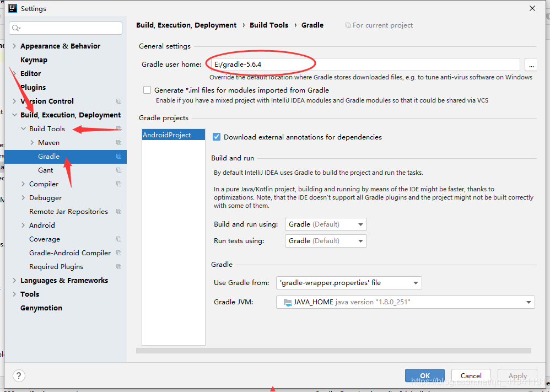Open the Use Gradle from dropdown
This screenshot has height=392, width=550.
click(x=416, y=282)
